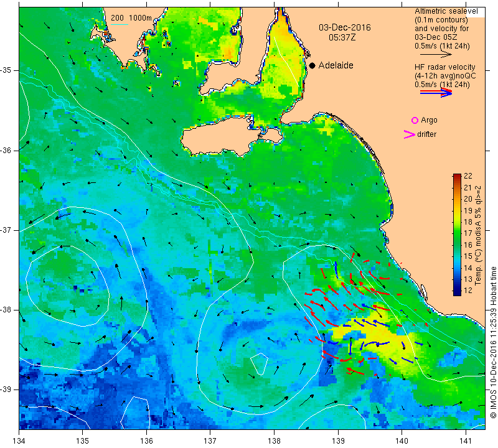Click the latitude tick label -38
498x448 pixels.
6,310
